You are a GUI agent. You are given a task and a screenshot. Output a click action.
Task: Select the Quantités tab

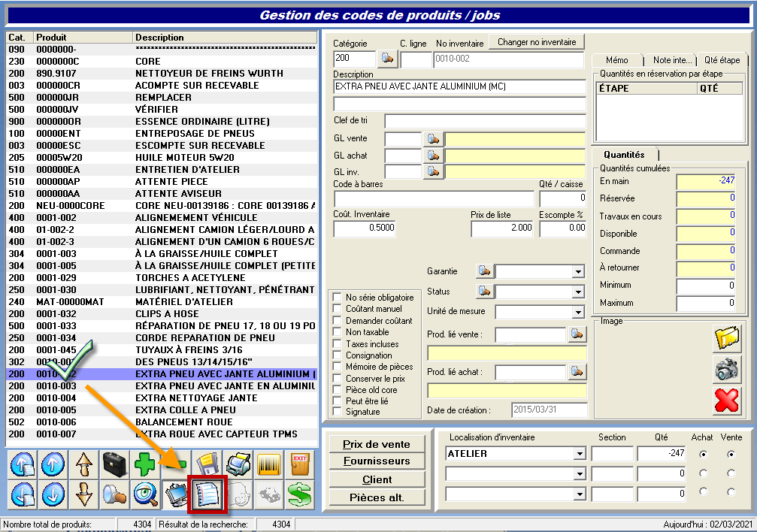[x=624, y=155]
